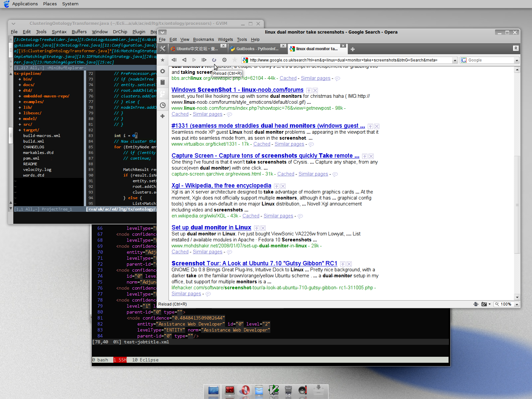Open the Widgets menu in Opera

(x=225, y=40)
